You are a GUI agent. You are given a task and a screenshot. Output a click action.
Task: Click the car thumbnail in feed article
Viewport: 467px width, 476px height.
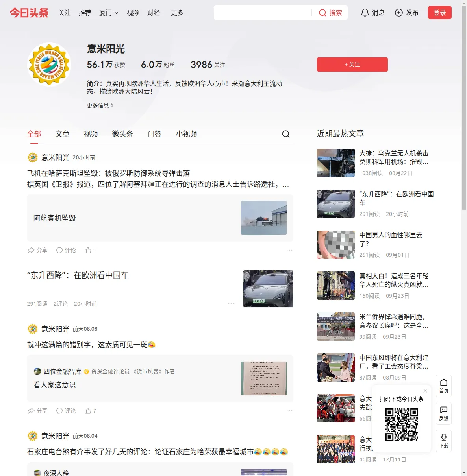[268, 289]
